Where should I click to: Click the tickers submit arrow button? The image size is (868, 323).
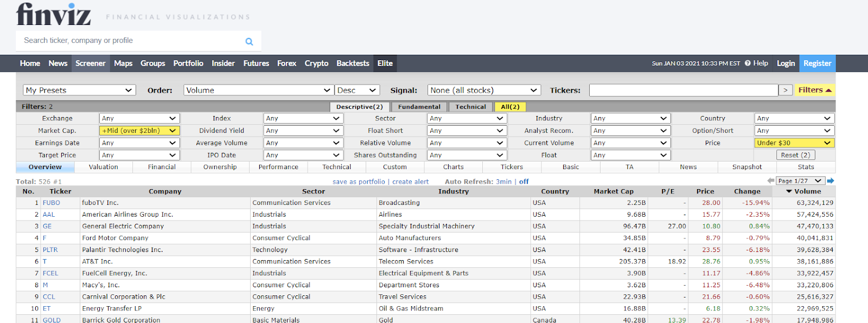786,91
